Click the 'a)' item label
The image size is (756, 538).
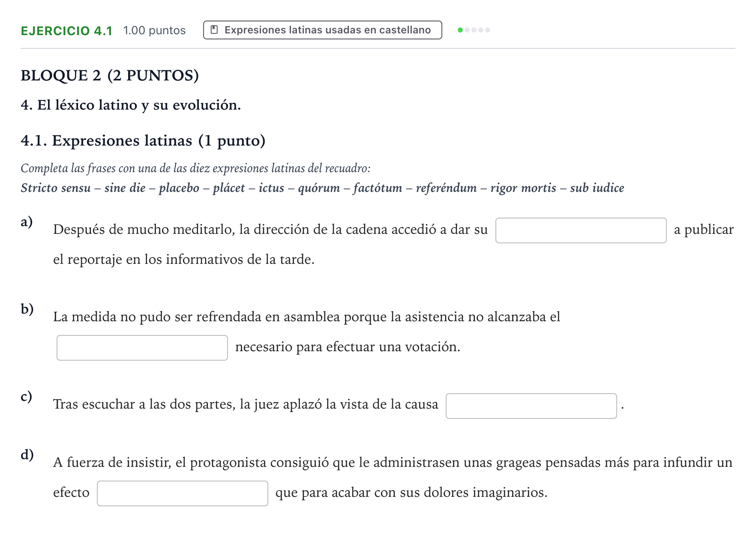pos(27,222)
